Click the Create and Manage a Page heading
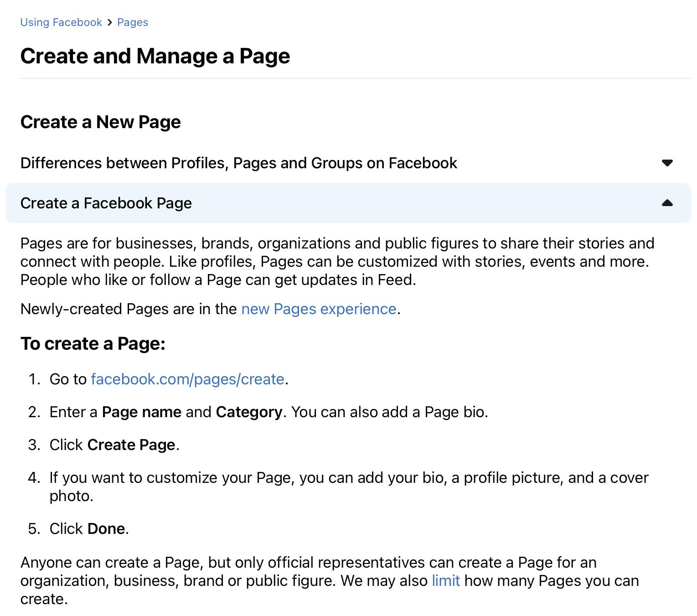This screenshot has width=697, height=616. pyautogui.click(x=155, y=56)
